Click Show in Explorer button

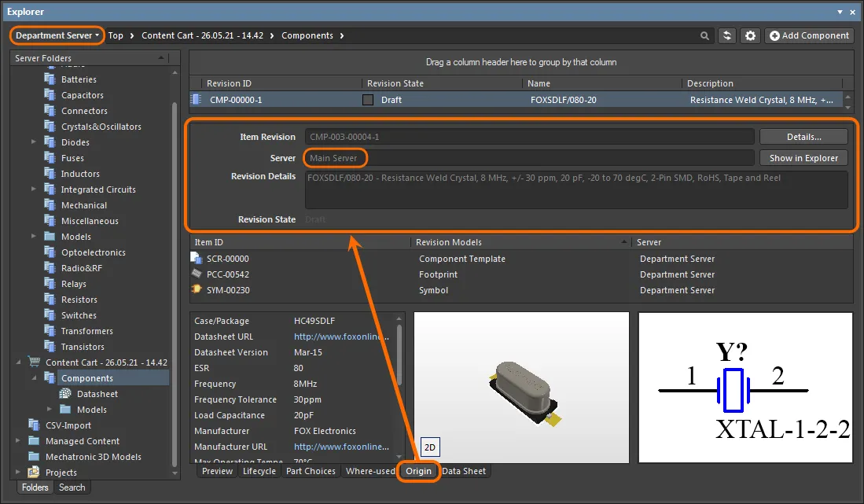click(803, 158)
